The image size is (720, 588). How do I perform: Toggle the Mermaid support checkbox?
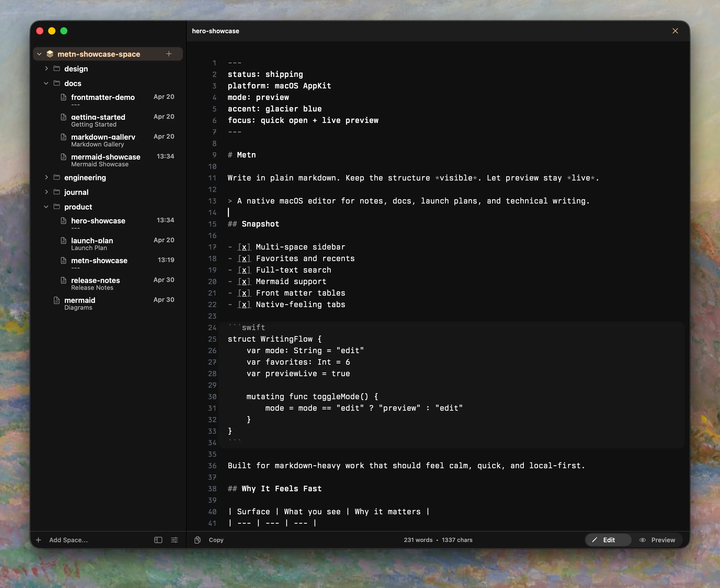pos(244,281)
